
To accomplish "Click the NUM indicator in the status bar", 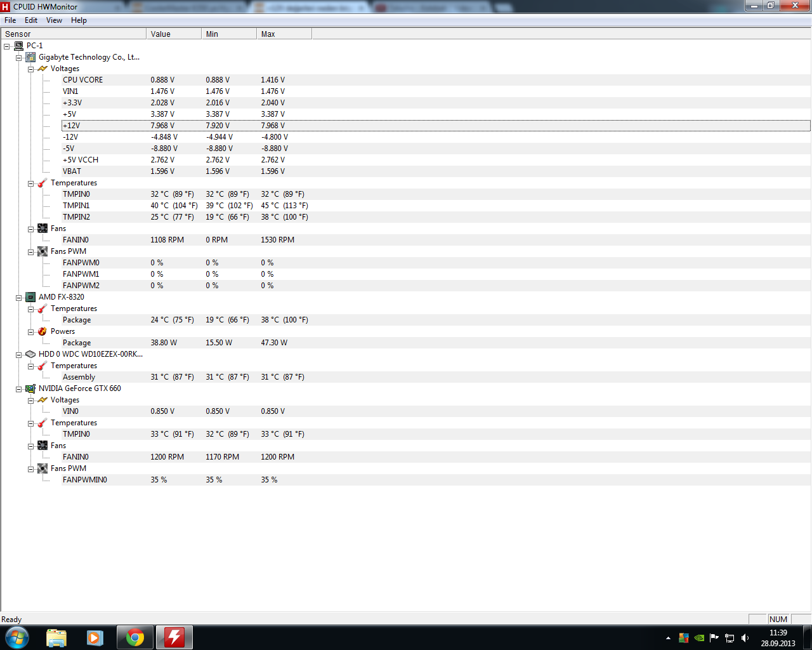I will click(778, 620).
